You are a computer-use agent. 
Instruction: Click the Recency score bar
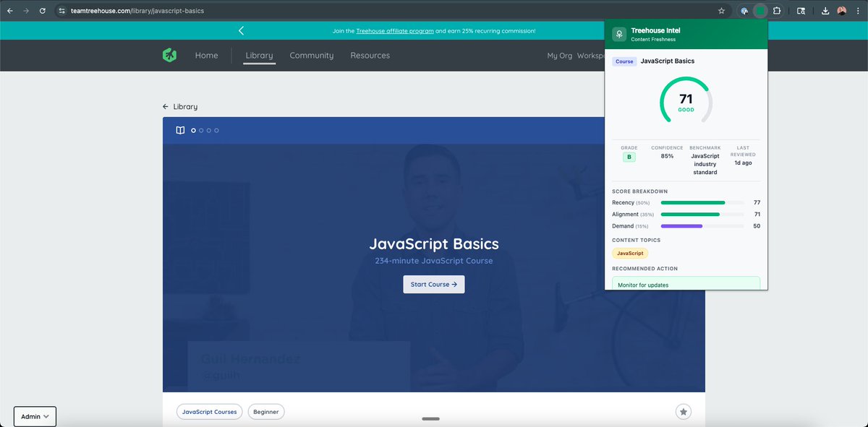(702, 203)
